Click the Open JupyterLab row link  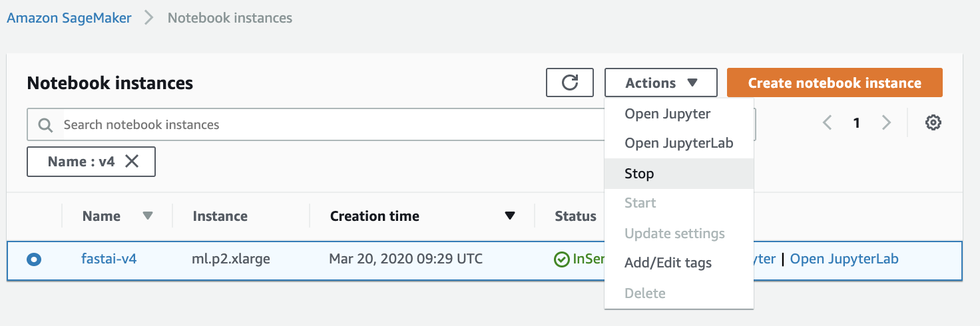click(x=844, y=259)
